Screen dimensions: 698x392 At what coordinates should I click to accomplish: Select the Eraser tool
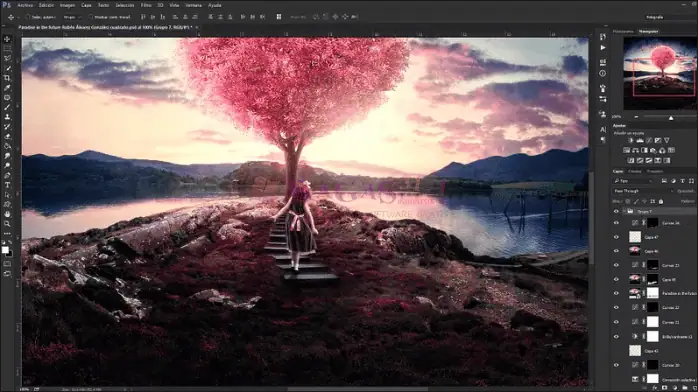pos(7,136)
